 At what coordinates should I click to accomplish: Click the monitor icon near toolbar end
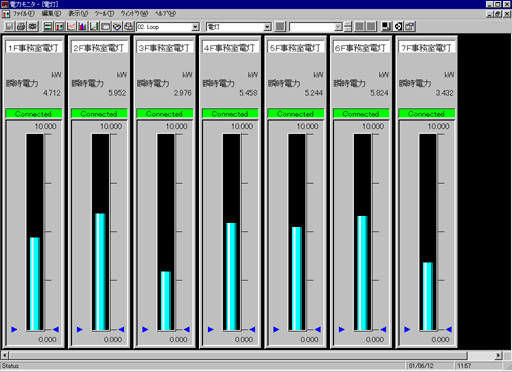point(386,26)
